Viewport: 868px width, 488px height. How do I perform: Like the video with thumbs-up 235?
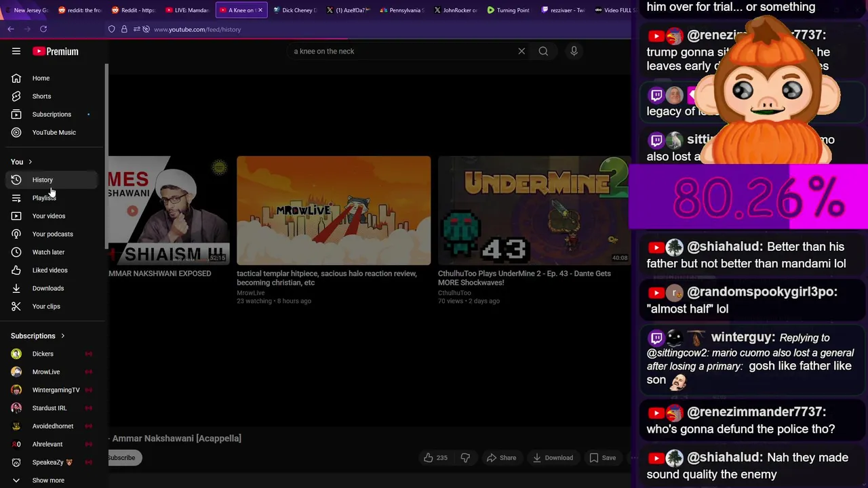[435, 457]
